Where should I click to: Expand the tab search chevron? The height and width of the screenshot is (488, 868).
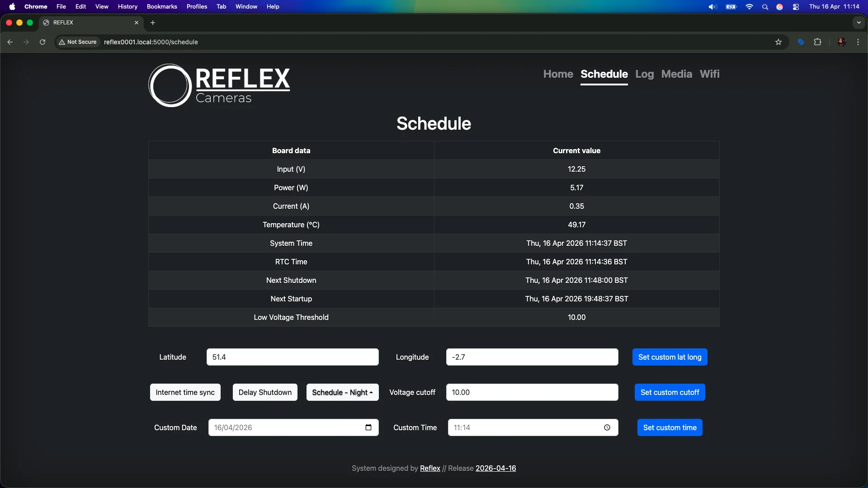click(859, 23)
